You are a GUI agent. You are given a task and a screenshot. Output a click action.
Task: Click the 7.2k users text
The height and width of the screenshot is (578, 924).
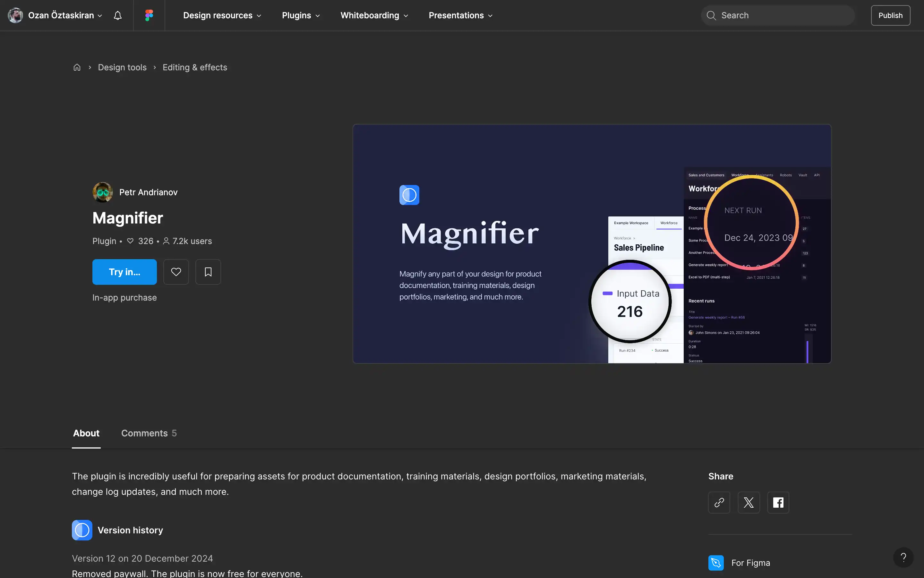(192, 241)
